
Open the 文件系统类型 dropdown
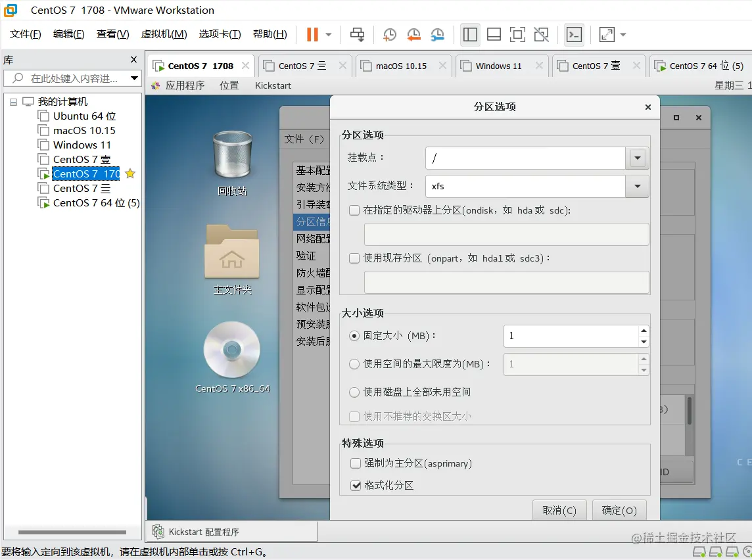[x=638, y=186]
